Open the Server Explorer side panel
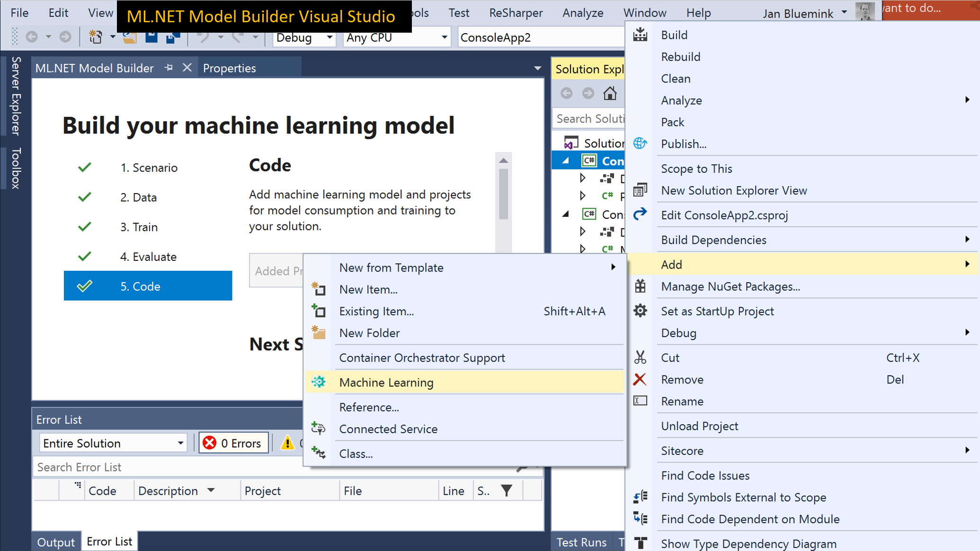 (16, 96)
